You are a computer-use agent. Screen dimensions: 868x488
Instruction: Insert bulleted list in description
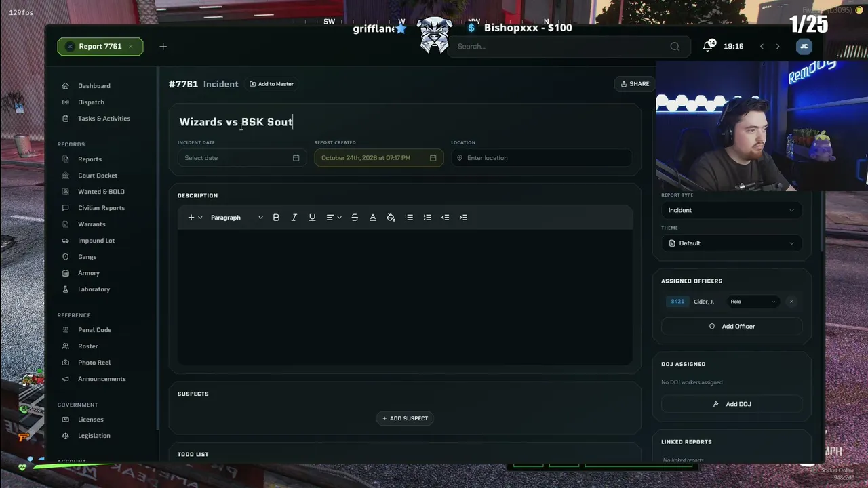coord(410,218)
